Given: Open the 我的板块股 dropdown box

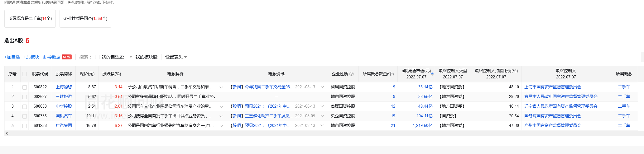Looking at the screenshot, I should click(131, 57).
